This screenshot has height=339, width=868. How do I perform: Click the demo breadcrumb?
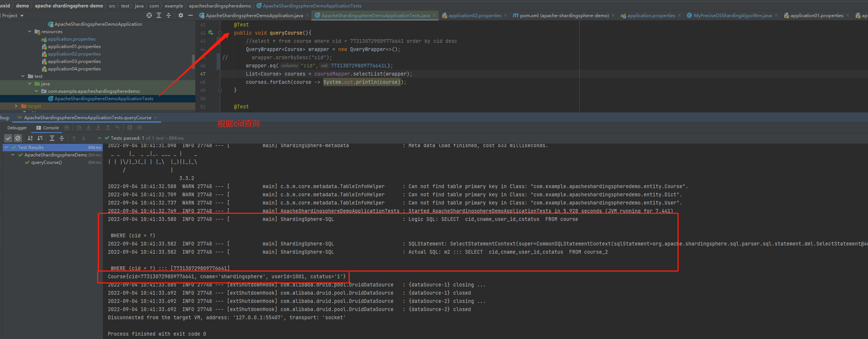(x=22, y=6)
